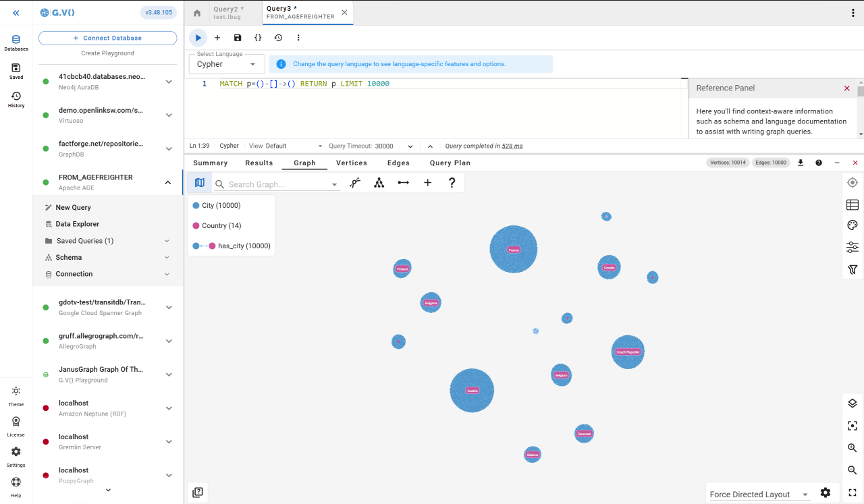Switch to the Query Plan tab

click(450, 163)
